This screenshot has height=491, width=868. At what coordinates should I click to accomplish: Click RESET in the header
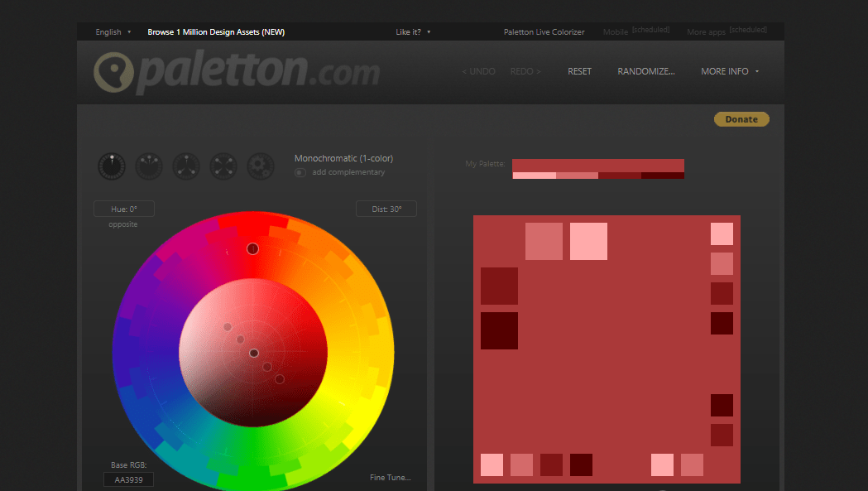pos(579,71)
